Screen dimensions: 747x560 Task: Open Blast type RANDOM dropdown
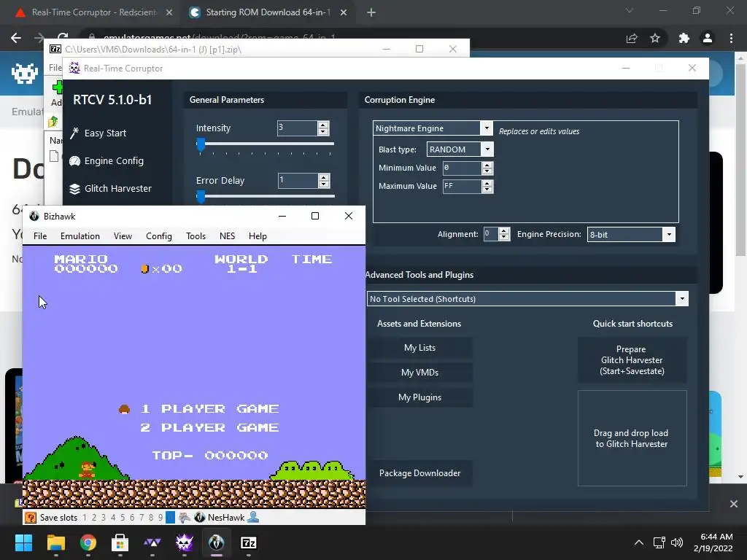[x=487, y=149]
